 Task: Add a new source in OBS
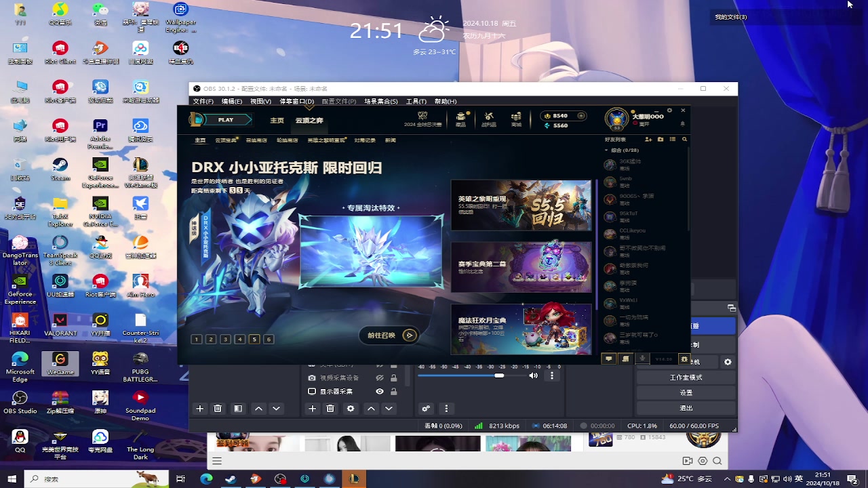312,409
